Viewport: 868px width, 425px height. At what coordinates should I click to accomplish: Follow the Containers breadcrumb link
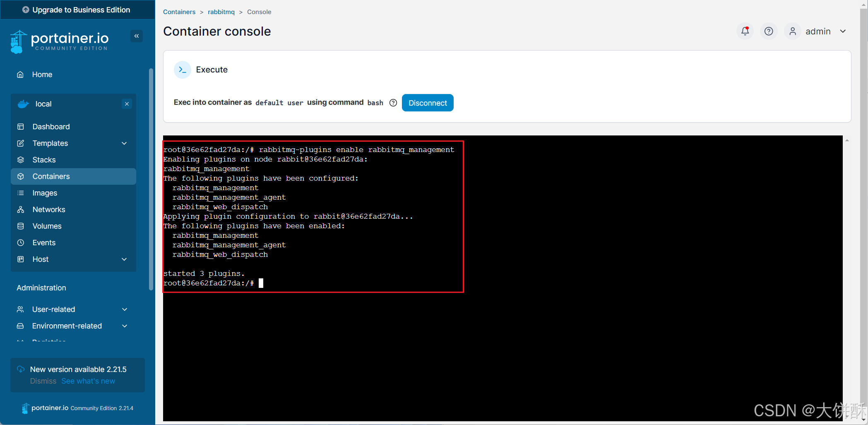(179, 12)
